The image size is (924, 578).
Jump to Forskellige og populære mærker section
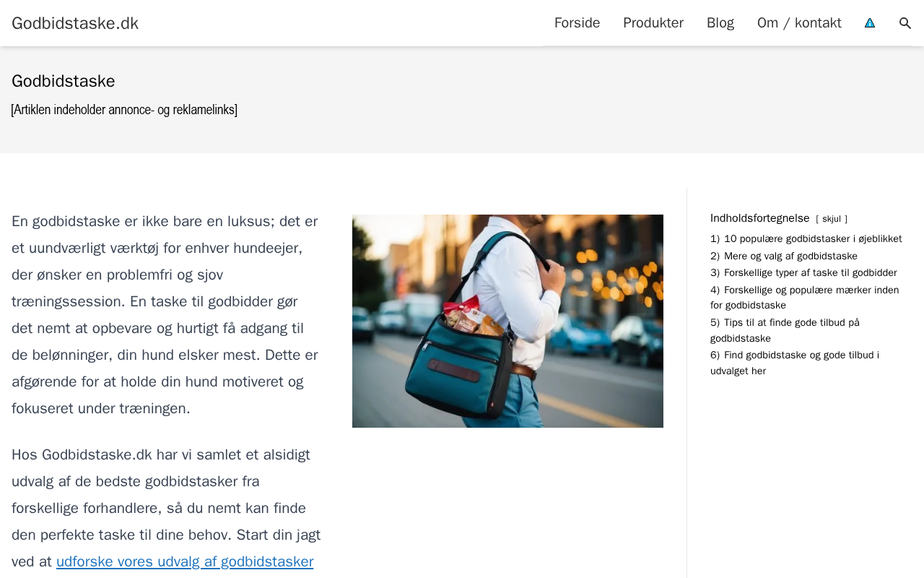click(x=805, y=298)
